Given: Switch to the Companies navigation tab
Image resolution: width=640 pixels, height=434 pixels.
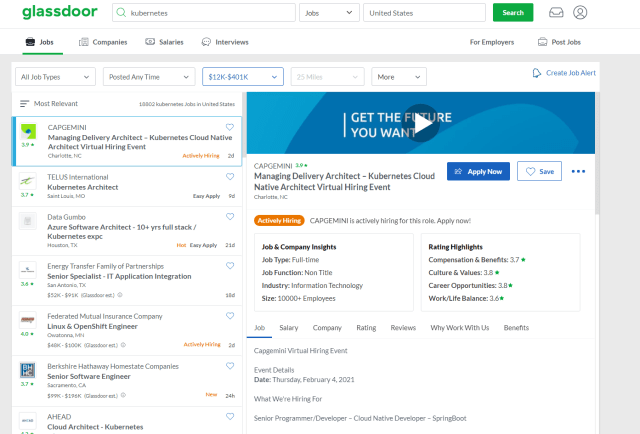Looking at the screenshot, I should pos(103,42).
